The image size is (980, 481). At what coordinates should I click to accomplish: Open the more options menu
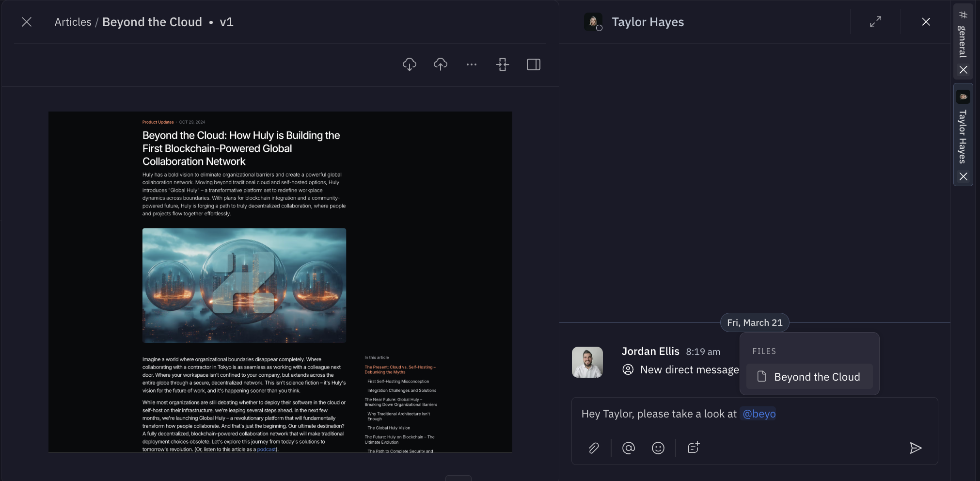point(471,64)
